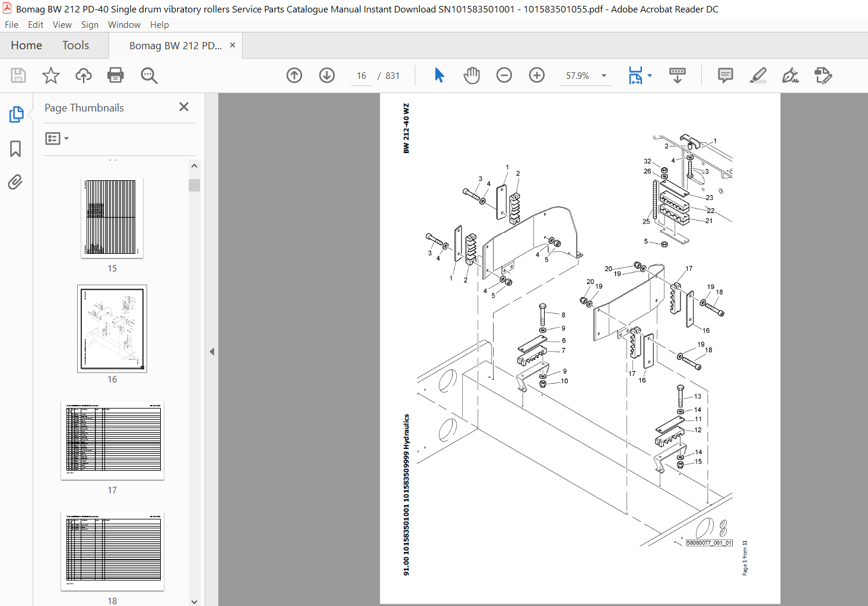This screenshot has width=868, height=606.
Task: Open the bookmarks panel icon
Action: 15,149
